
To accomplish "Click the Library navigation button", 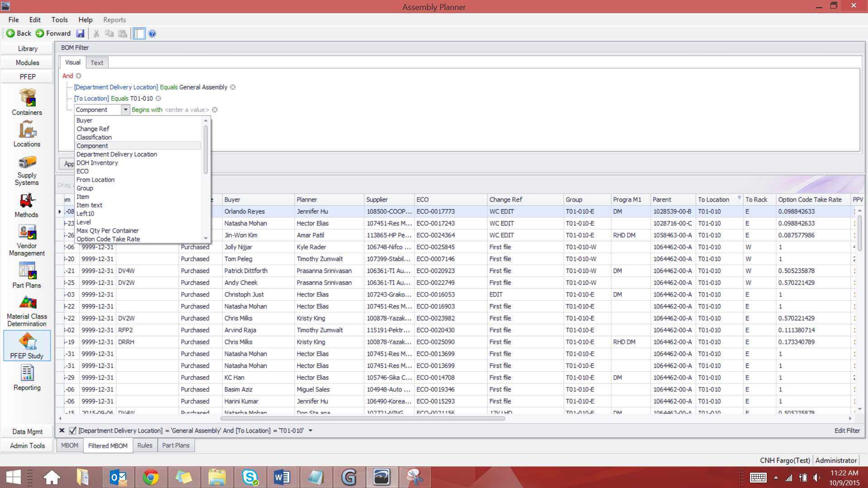I will tap(28, 49).
